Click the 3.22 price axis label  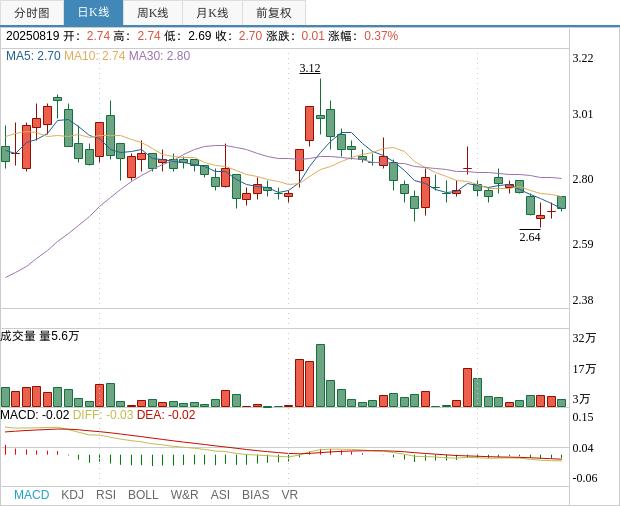[x=583, y=59]
